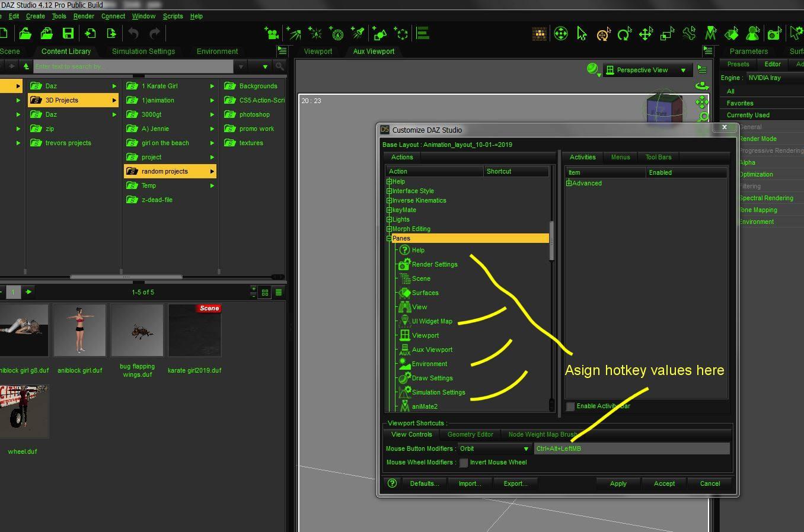This screenshot has height=532, width=804.
Task: Click the content library search field
Action: [x=133, y=66]
